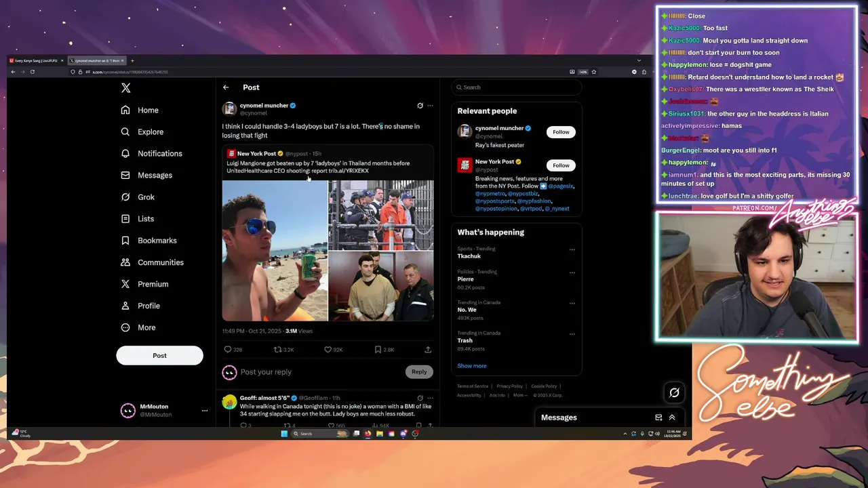Bookmark this page with the star icon
This screenshot has width=868, height=488.
pyautogui.click(x=593, y=72)
